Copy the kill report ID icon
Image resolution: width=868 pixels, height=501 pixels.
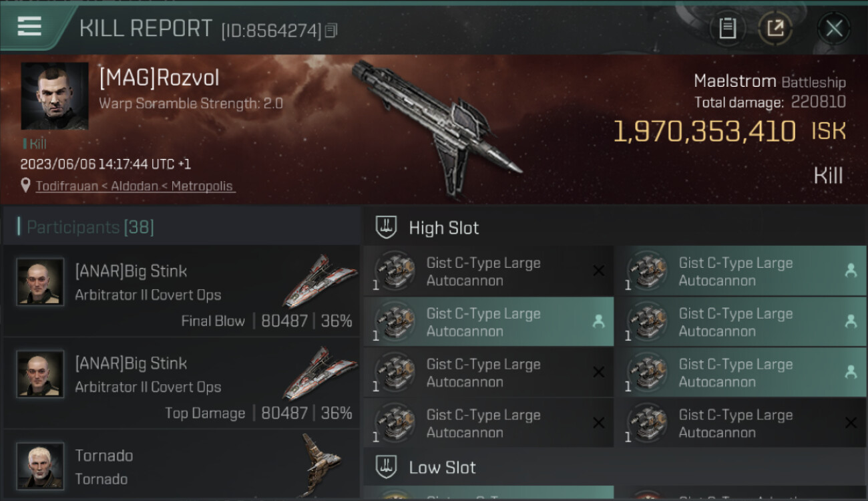pos(331,31)
